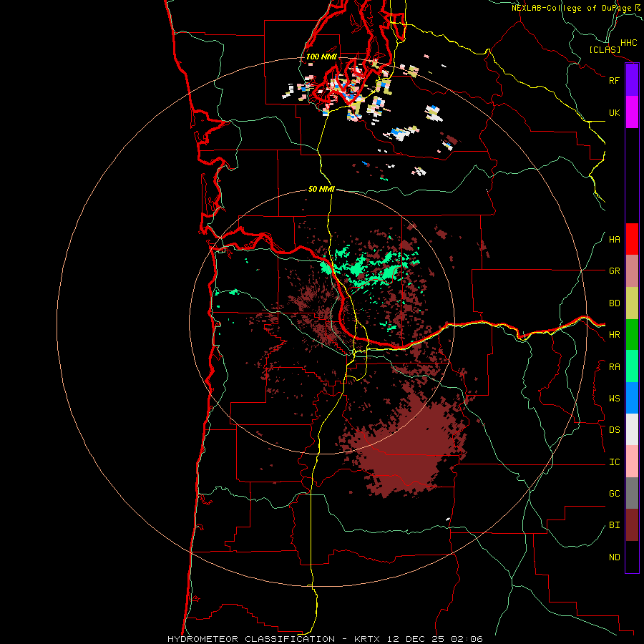
Task: Click the RA legend label
Action: tap(615, 366)
